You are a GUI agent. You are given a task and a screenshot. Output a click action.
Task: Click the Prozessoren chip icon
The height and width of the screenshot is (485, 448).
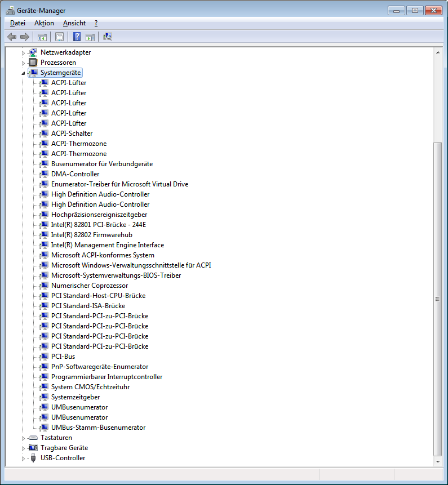(x=33, y=63)
